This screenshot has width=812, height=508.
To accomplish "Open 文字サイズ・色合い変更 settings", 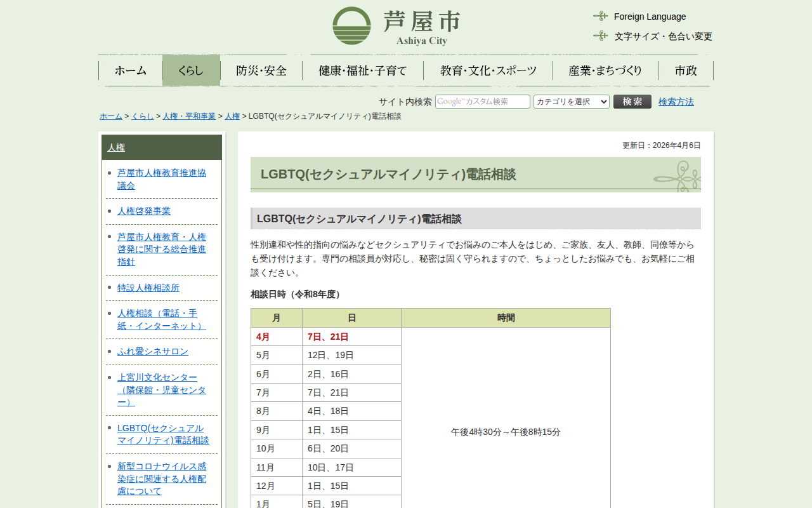I will coord(663,36).
